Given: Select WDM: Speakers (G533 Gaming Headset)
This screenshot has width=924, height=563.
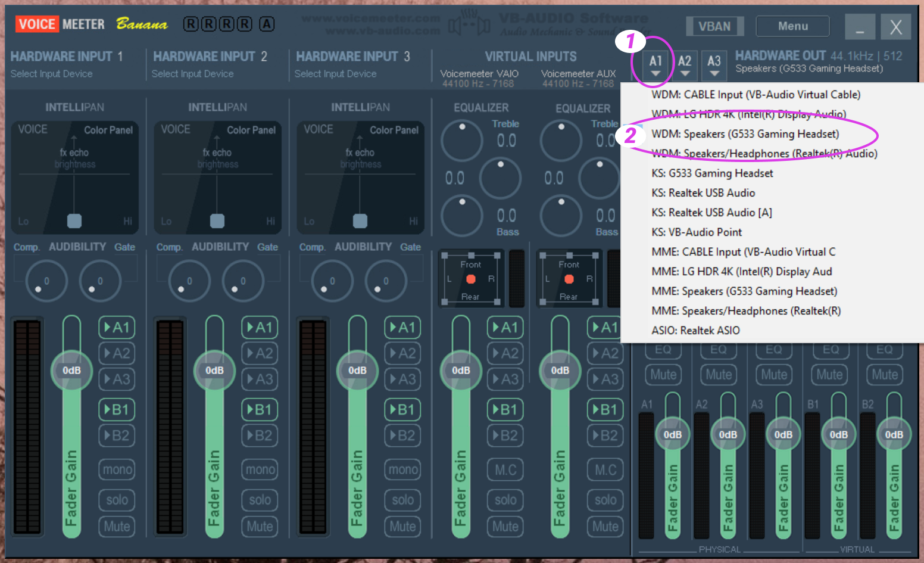Looking at the screenshot, I should point(745,134).
